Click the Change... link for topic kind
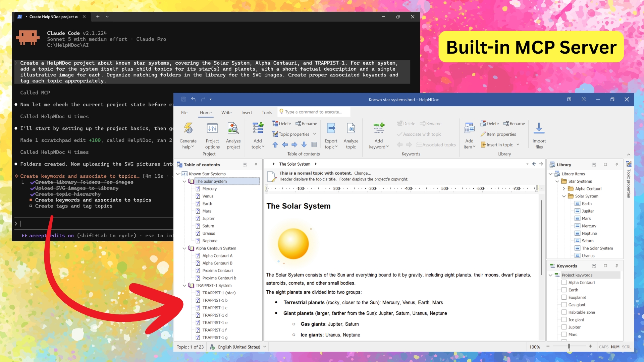 363,173
